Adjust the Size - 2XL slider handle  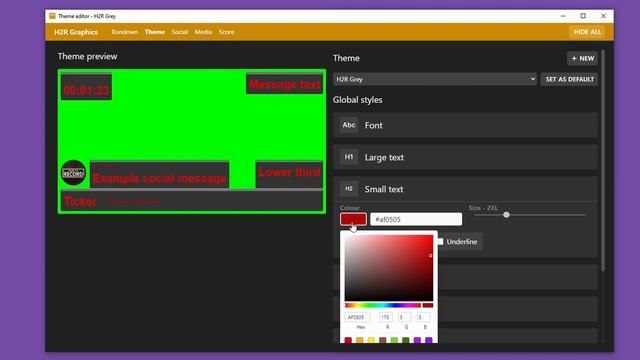(506, 215)
